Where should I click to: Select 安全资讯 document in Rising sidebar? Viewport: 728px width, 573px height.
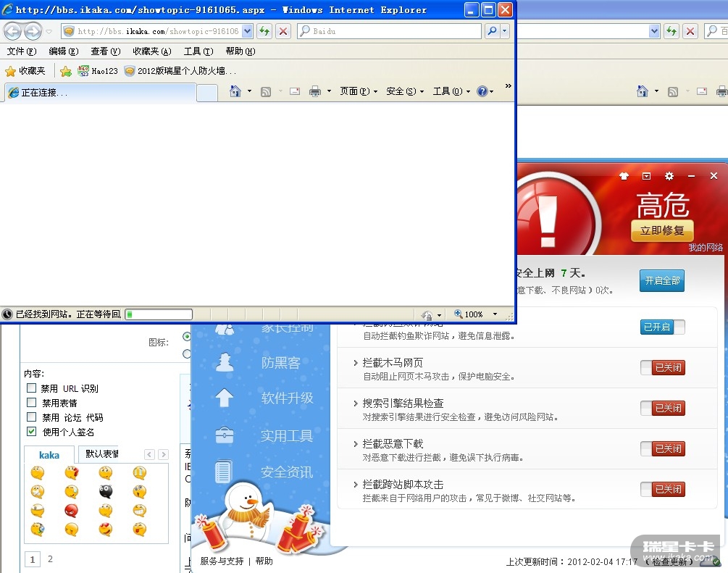(x=223, y=472)
